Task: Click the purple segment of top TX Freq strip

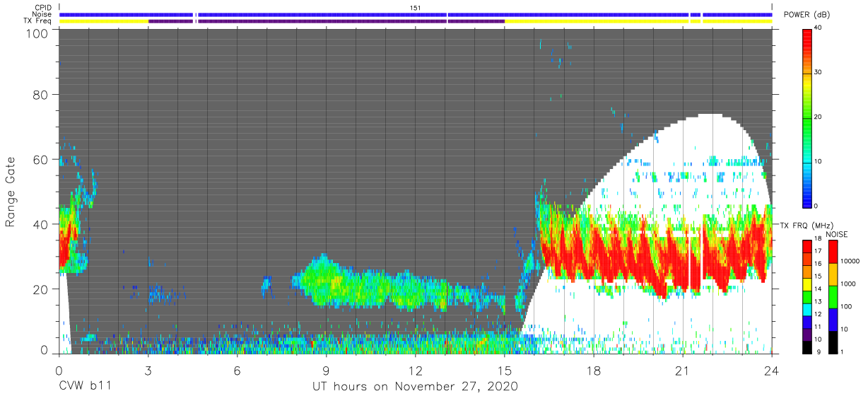Action: tap(327, 21)
